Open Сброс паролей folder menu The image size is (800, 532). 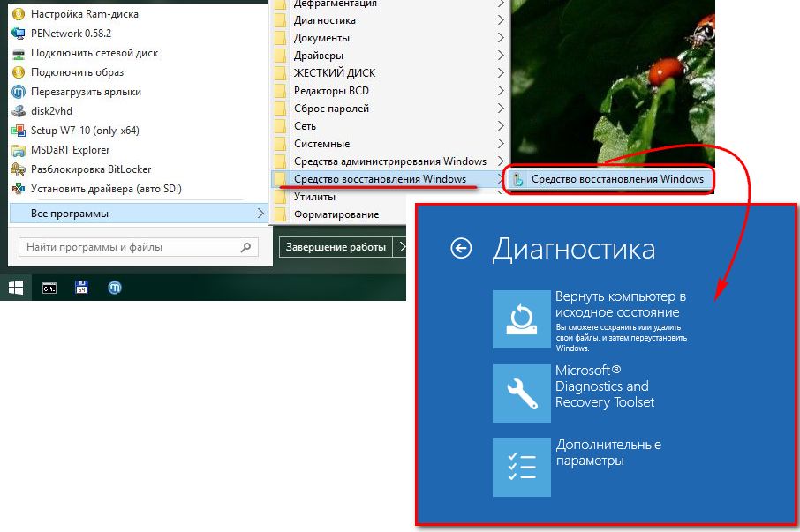click(389, 109)
